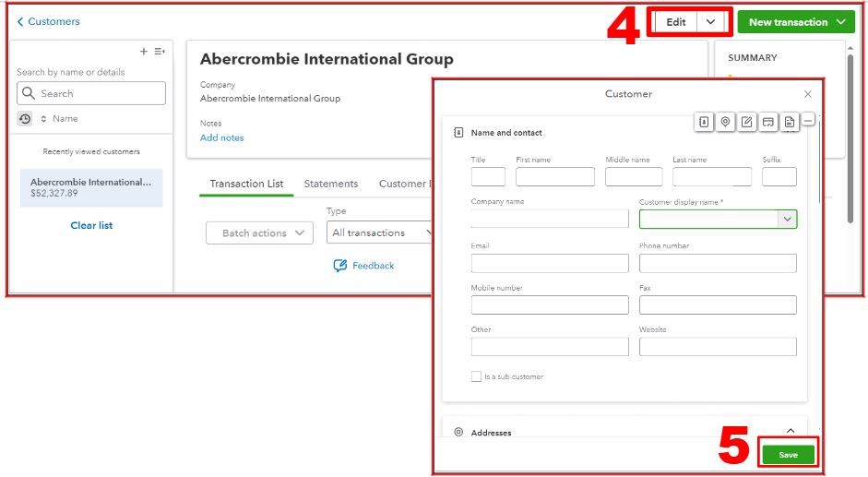Open the partially hidden Customer tab

click(404, 184)
